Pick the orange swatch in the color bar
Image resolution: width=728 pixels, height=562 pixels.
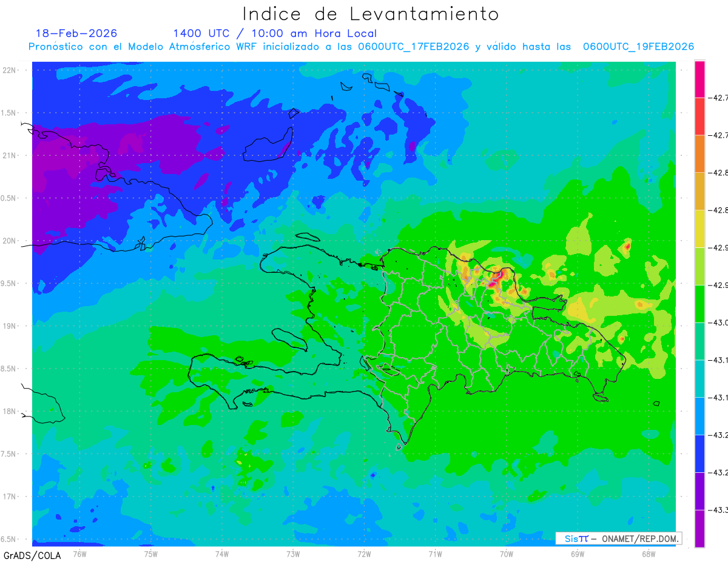click(x=699, y=153)
